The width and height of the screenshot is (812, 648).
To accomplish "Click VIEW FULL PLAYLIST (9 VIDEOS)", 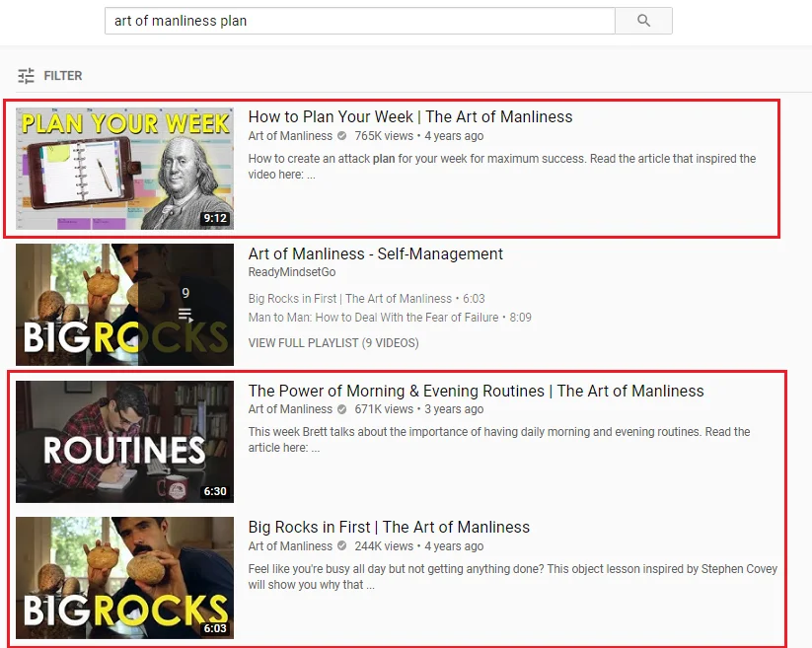I will coord(333,343).
